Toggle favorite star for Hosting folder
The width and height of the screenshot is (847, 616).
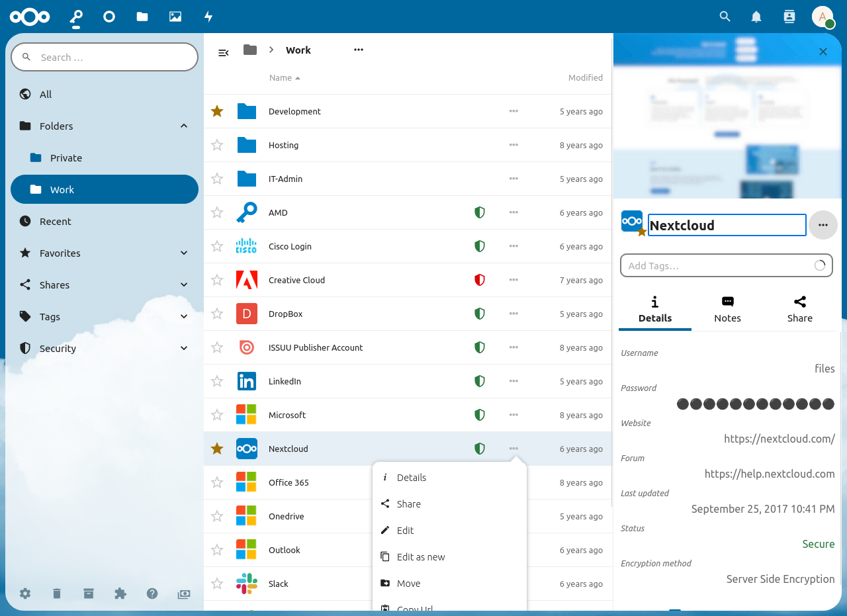(217, 145)
